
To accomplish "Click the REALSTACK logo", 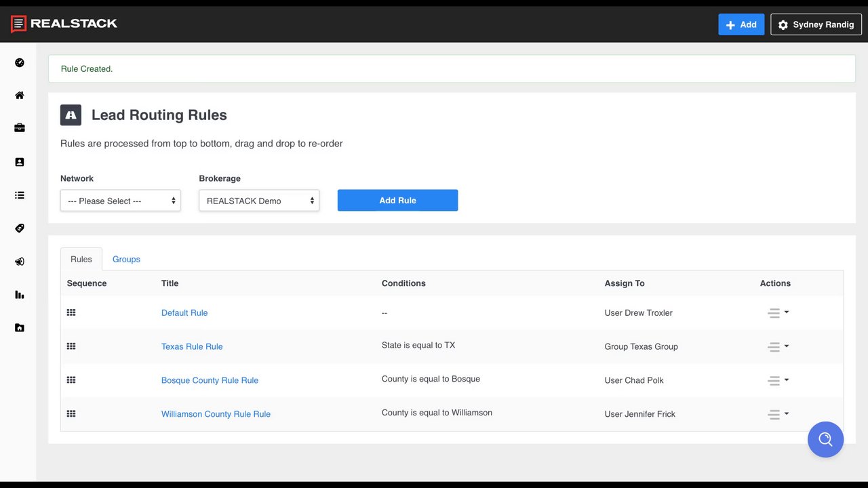I will [64, 24].
